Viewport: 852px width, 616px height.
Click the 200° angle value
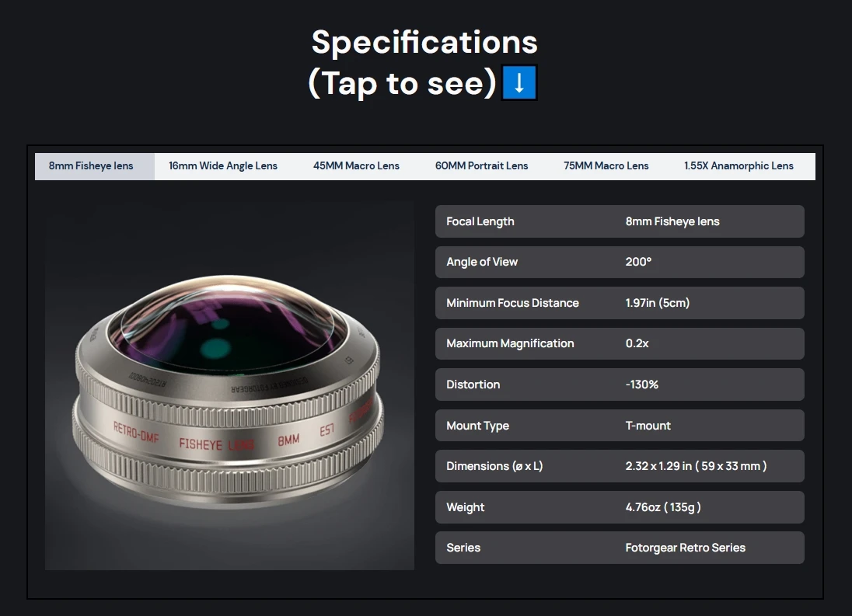point(638,262)
